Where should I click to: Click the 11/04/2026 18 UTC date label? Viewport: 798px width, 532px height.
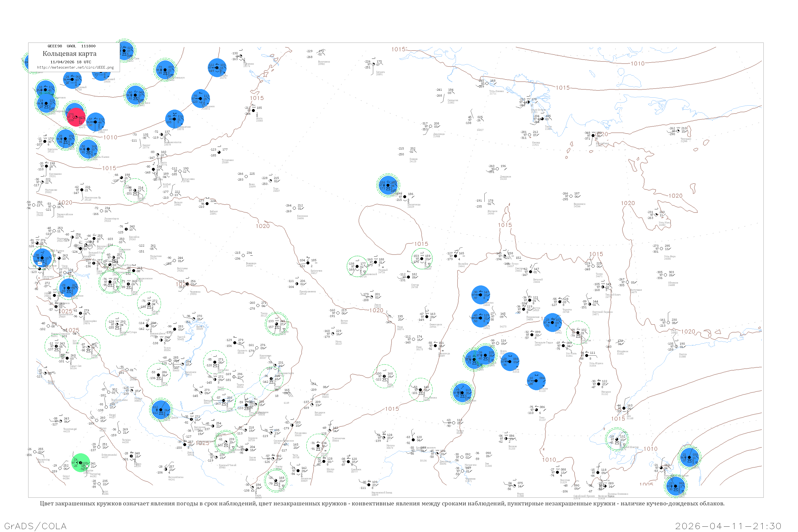(70, 62)
